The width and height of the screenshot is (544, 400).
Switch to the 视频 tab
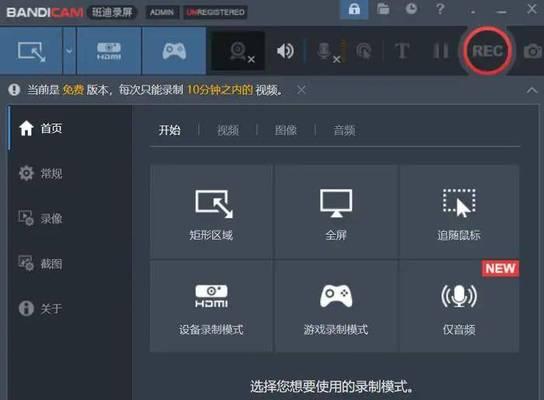click(228, 130)
